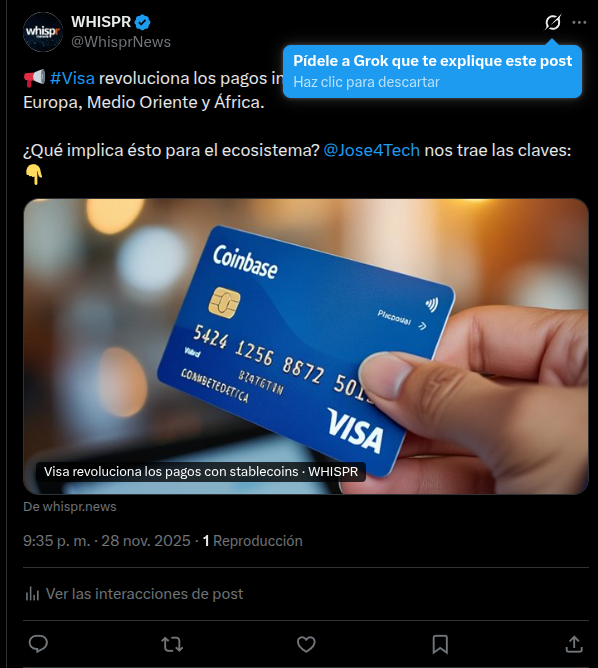
Task: Like the post with heart icon
Action: coord(306,644)
